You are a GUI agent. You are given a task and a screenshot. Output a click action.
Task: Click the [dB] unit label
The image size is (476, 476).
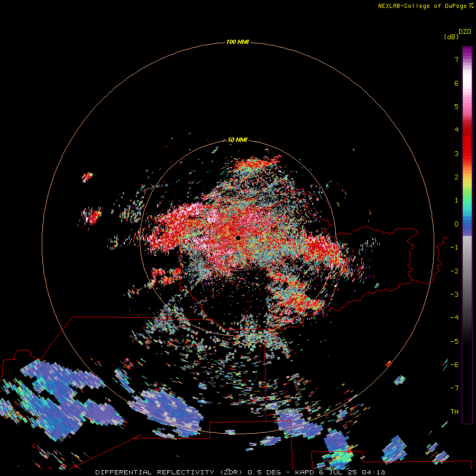click(451, 36)
